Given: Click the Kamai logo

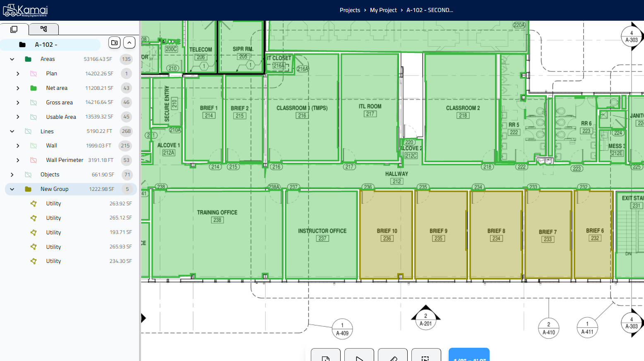Looking at the screenshot, I should [25, 10].
